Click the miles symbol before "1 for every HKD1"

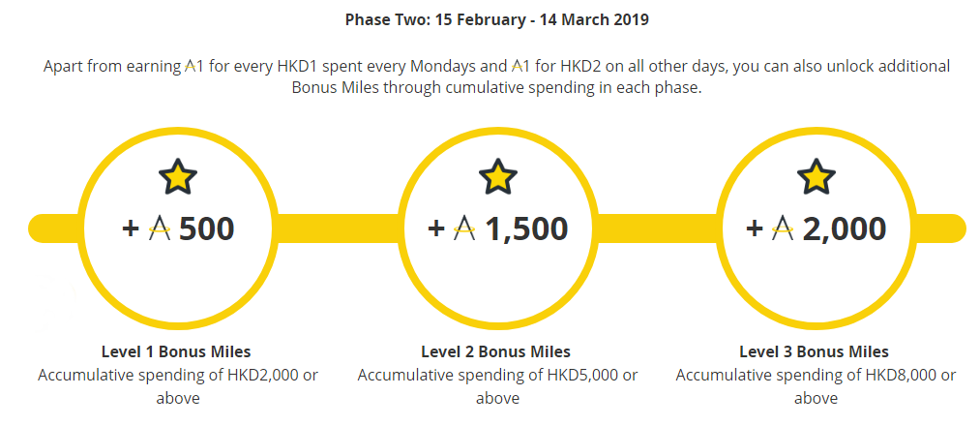pyautogui.click(x=191, y=66)
